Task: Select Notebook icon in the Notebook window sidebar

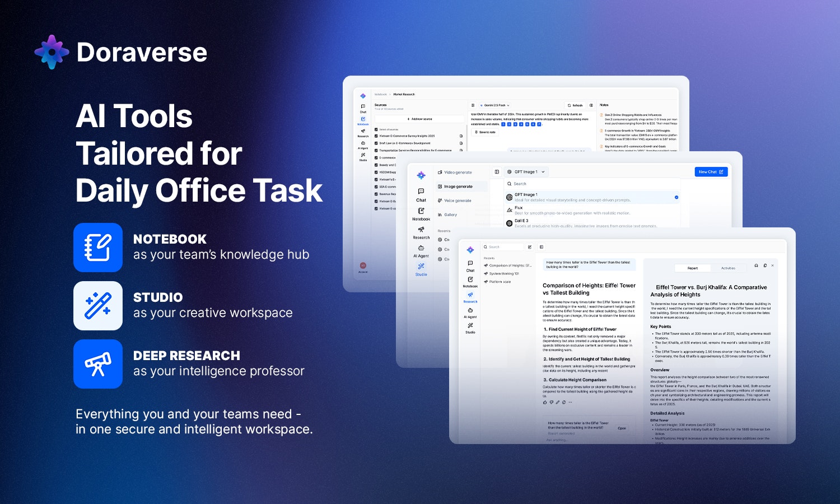Action: click(x=363, y=119)
